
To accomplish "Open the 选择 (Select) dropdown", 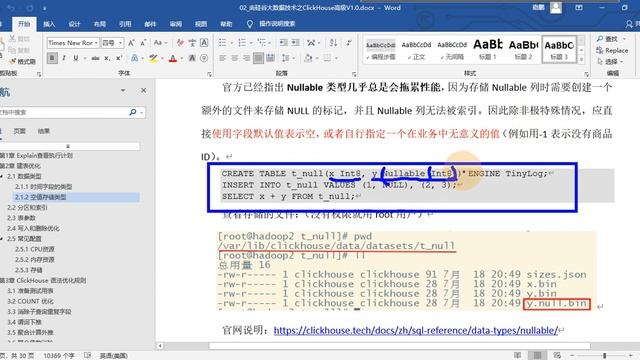I will coord(609,62).
